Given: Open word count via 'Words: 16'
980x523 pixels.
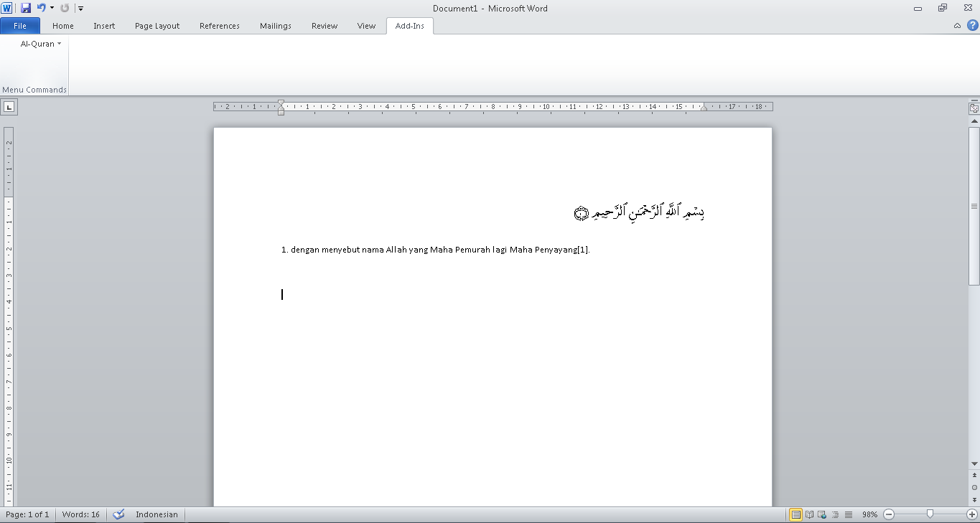Looking at the screenshot, I should coord(81,514).
